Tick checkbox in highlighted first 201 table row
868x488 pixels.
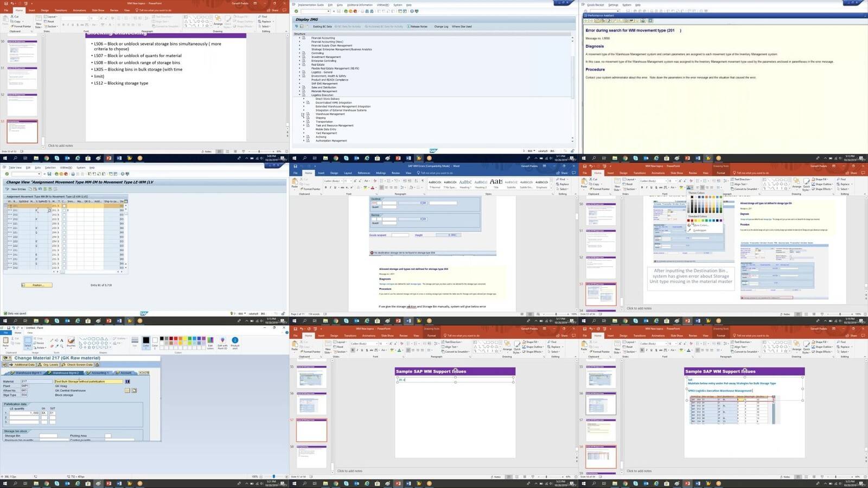click(x=64, y=206)
